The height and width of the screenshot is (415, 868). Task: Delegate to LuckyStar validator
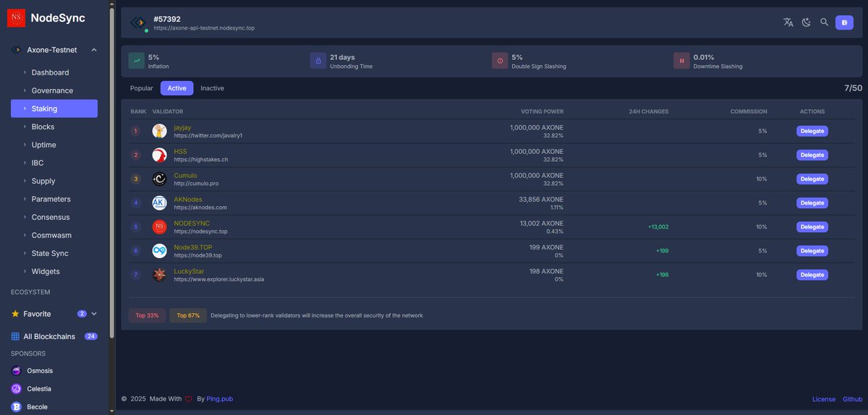(x=812, y=275)
